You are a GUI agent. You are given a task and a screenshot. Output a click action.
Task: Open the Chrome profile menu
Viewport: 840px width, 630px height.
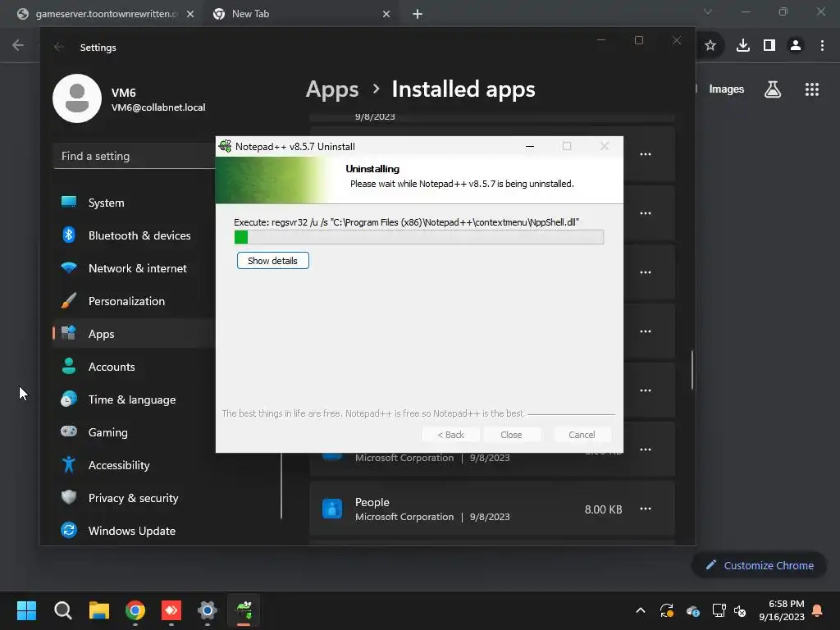[796, 46]
